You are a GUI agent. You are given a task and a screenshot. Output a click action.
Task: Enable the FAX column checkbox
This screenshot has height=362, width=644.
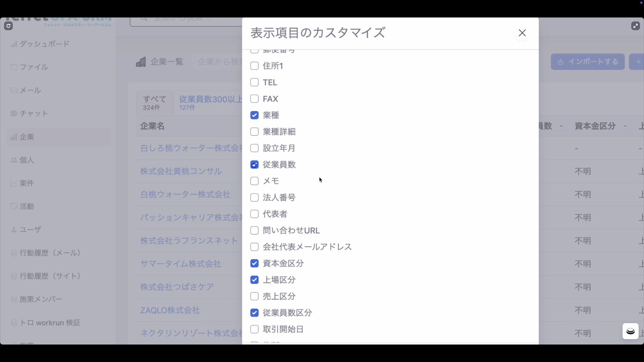click(254, 99)
